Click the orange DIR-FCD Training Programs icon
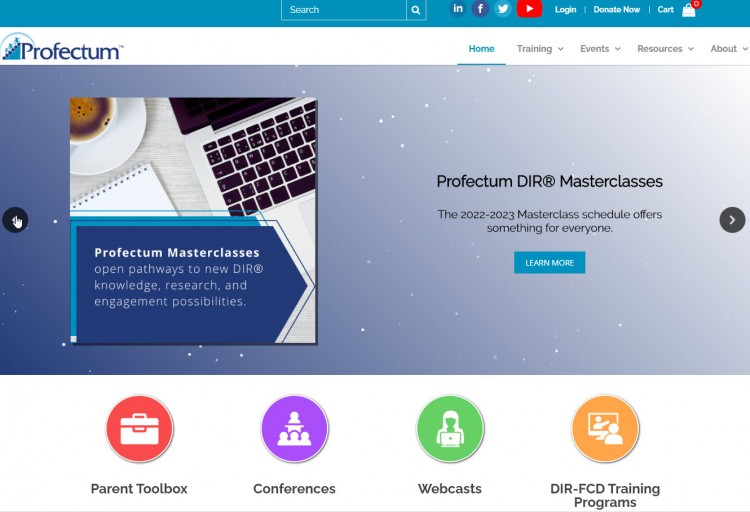Image resolution: width=750 pixels, height=512 pixels. pyautogui.click(x=604, y=428)
